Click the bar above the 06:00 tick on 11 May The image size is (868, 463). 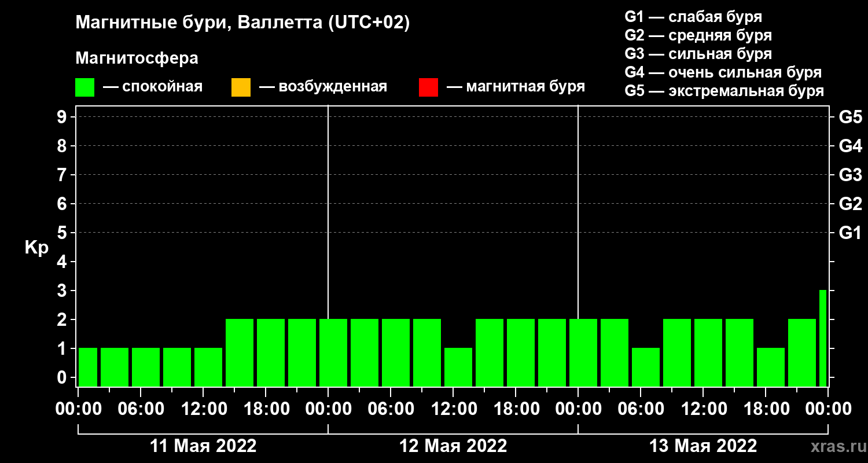pyautogui.click(x=146, y=367)
